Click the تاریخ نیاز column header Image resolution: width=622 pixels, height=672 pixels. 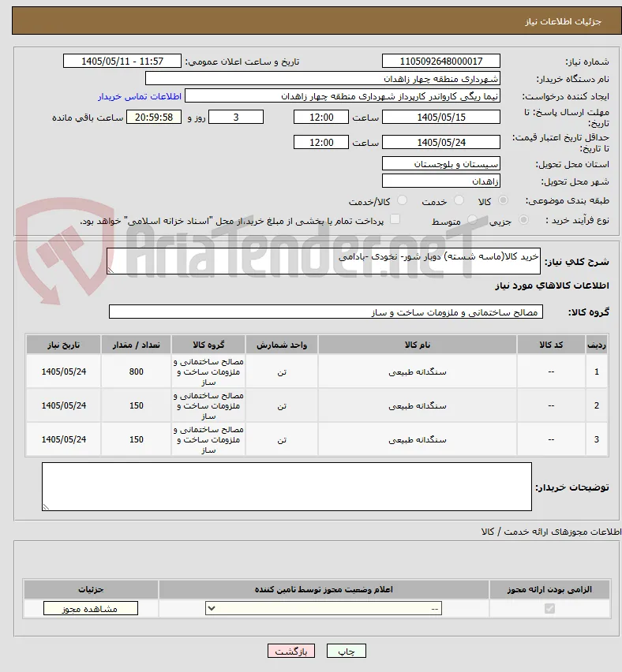[63, 345]
